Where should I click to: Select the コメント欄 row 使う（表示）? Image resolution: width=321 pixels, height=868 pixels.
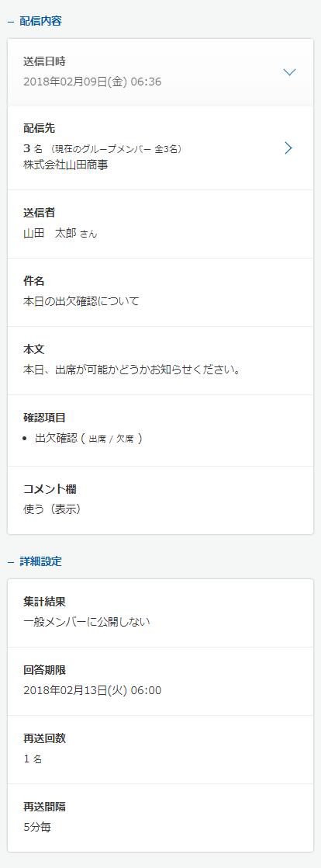tap(160, 501)
